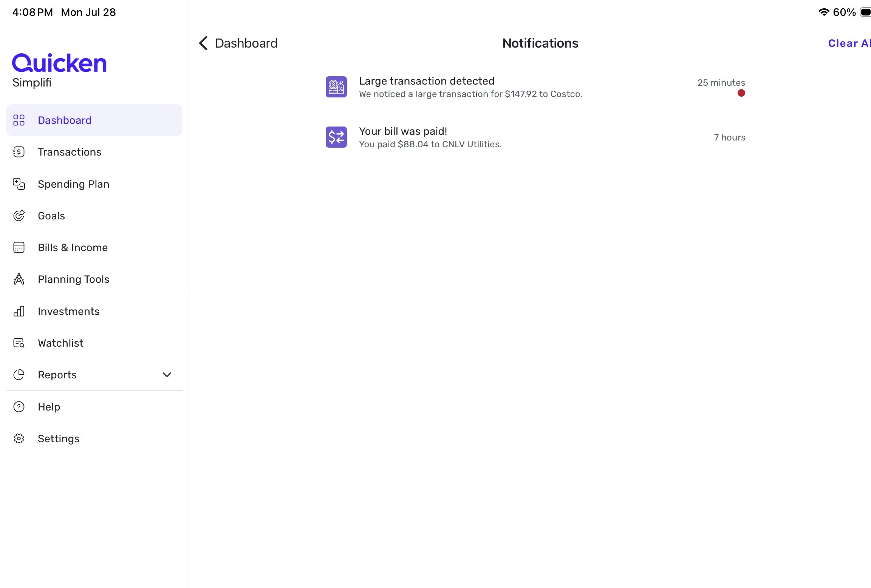Open Investments section
This screenshot has width=871, height=588.
[x=94, y=311]
